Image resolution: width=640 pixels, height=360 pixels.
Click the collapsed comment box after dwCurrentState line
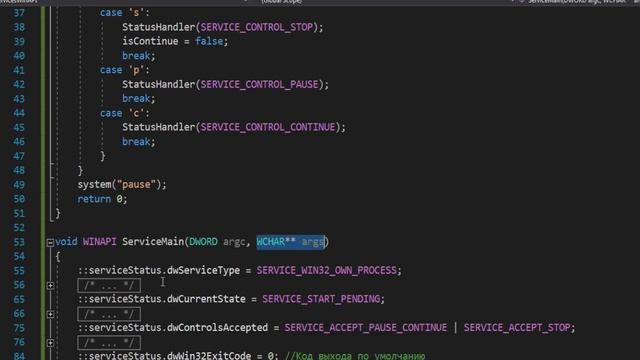click(109, 314)
